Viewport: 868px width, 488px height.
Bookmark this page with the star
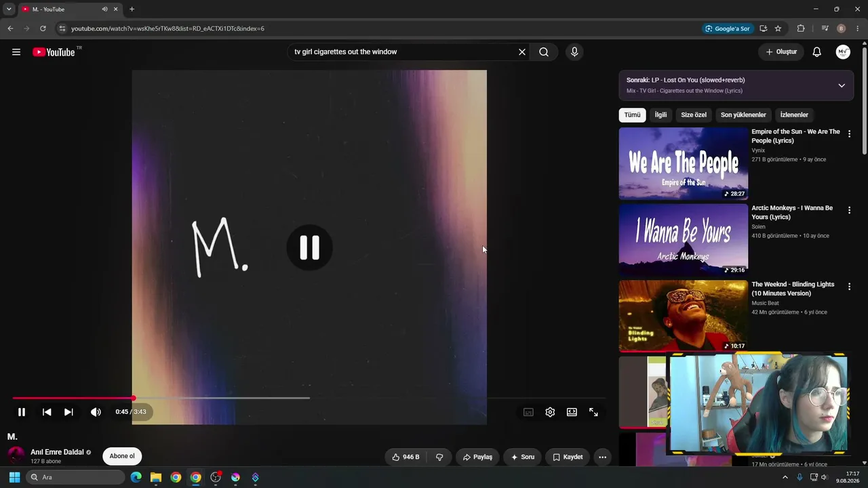click(x=778, y=28)
